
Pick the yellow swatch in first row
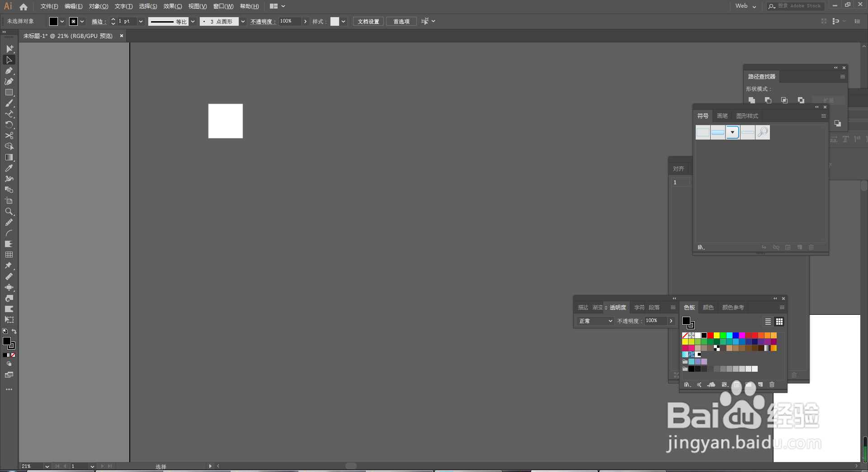click(x=717, y=335)
